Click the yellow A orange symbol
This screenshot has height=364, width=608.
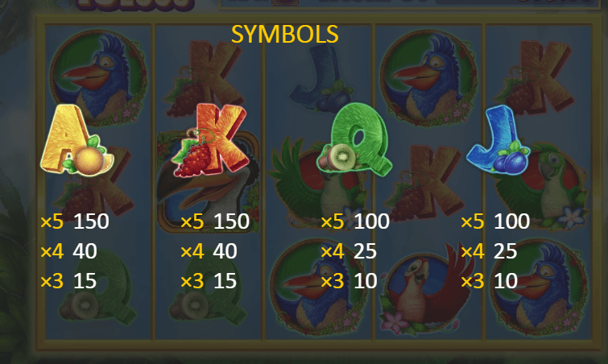coord(77,139)
